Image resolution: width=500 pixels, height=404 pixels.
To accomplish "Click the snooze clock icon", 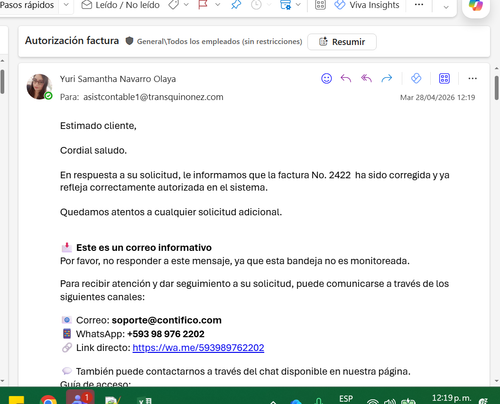I will pyautogui.click(x=256, y=5).
